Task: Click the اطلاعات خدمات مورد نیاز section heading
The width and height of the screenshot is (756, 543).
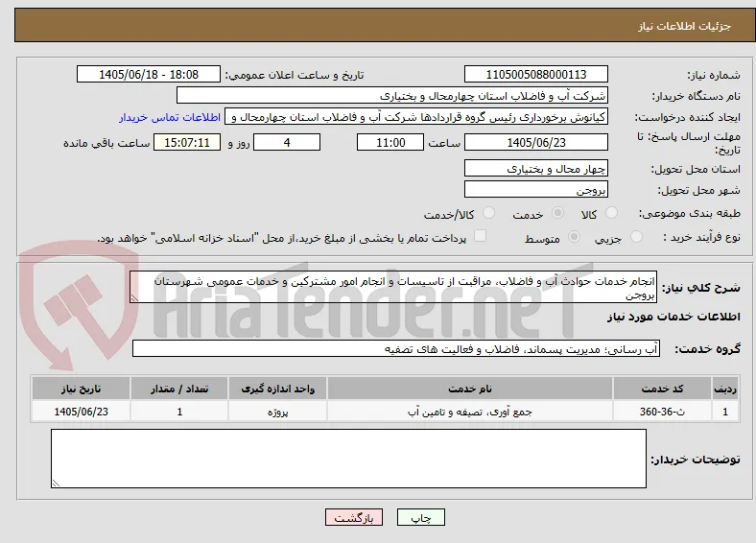Action: click(673, 317)
